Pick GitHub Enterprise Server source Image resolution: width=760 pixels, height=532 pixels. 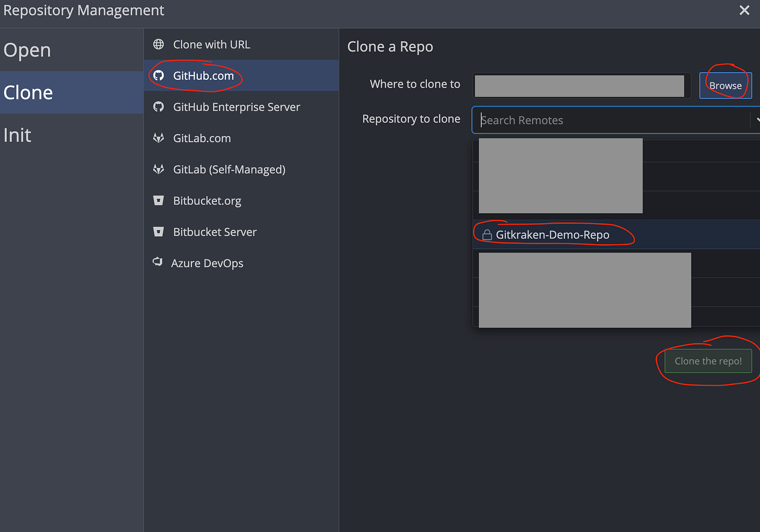[x=241, y=107]
